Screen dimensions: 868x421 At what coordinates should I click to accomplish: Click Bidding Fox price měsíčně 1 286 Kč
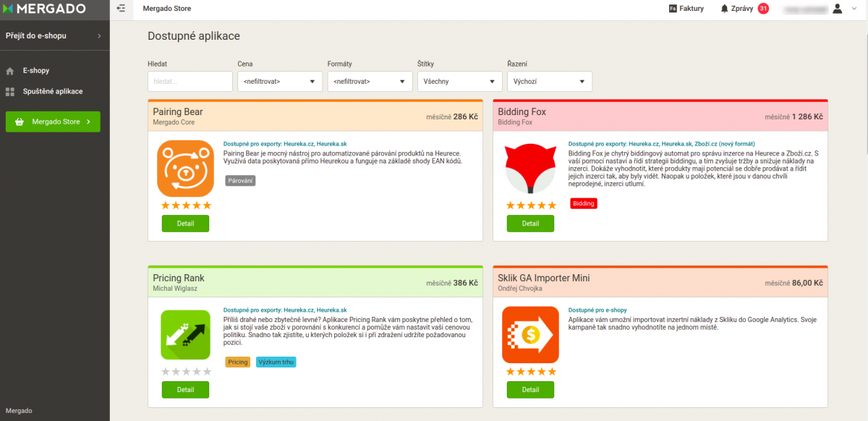(x=794, y=116)
